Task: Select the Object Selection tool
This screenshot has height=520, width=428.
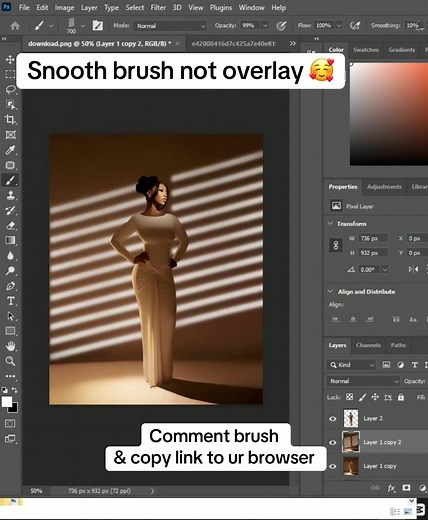Action: pyautogui.click(x=10, y=105)
